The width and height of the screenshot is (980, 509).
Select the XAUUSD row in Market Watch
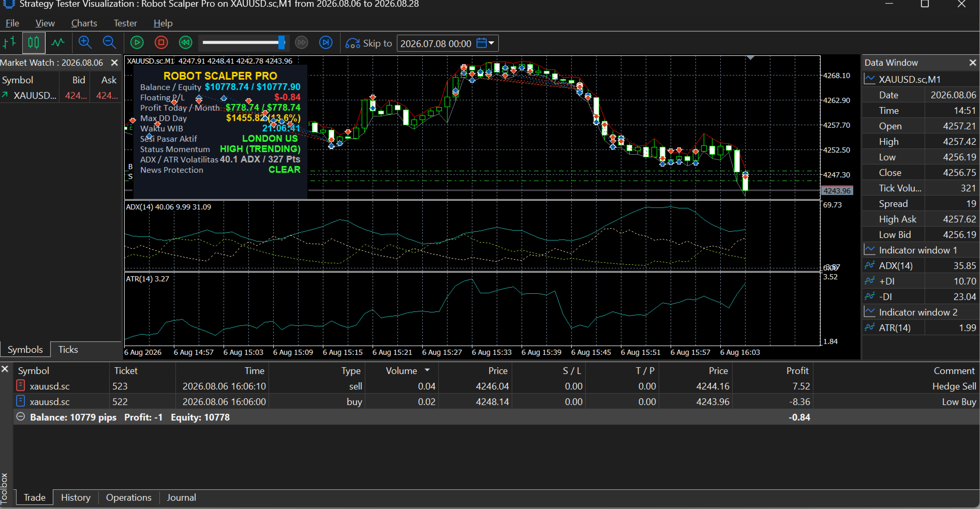click(61, 96)
